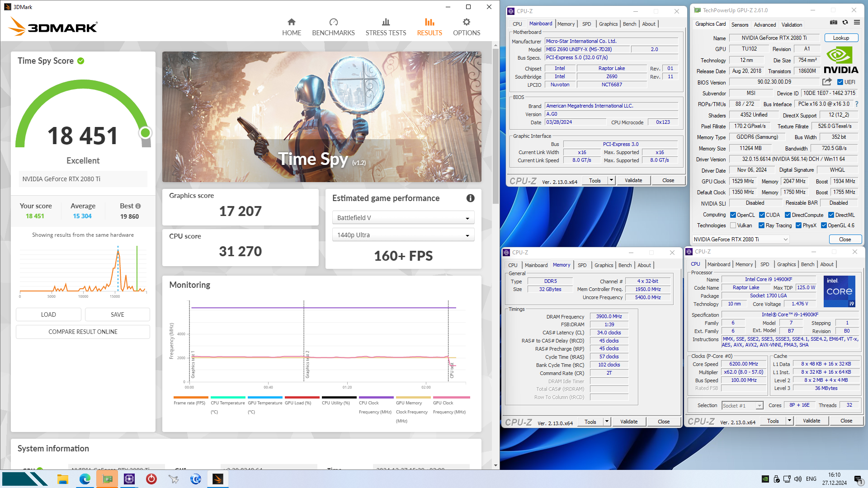Image resolution: width=868 pixels, height=488 pixels.
Task: Open Tools dropdown arrow in CPU-Z Memory window
Action: pos(607,422)
